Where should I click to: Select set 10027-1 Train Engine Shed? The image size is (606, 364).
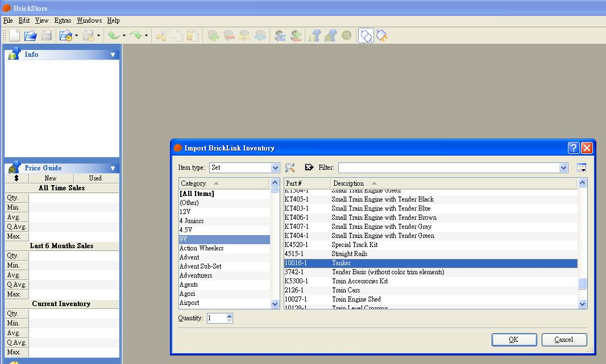(x=430, y=299)
